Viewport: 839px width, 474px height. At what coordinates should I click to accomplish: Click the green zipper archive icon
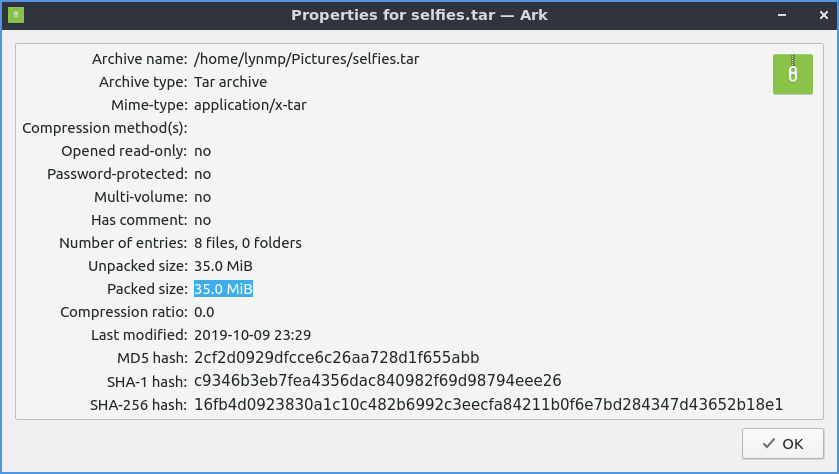tap(792, 74)
